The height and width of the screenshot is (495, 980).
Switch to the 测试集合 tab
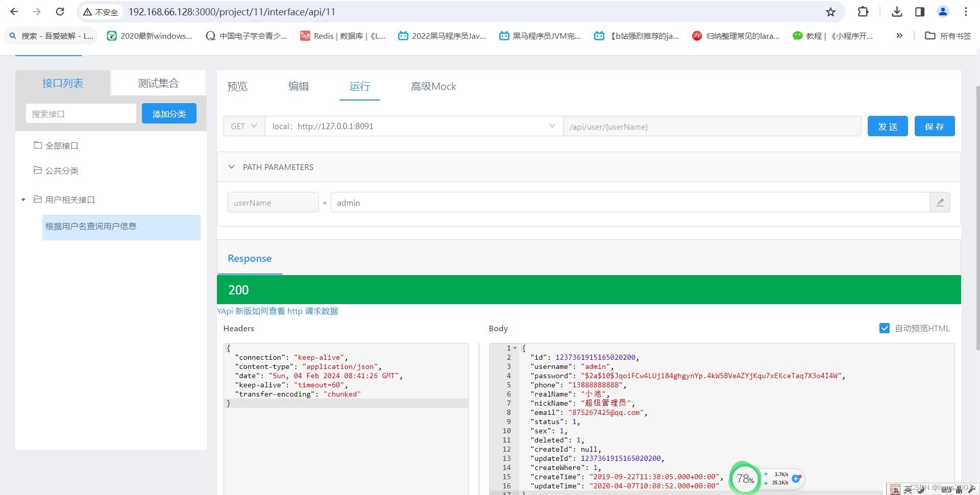pyautogui.click(x=158, y=83)
